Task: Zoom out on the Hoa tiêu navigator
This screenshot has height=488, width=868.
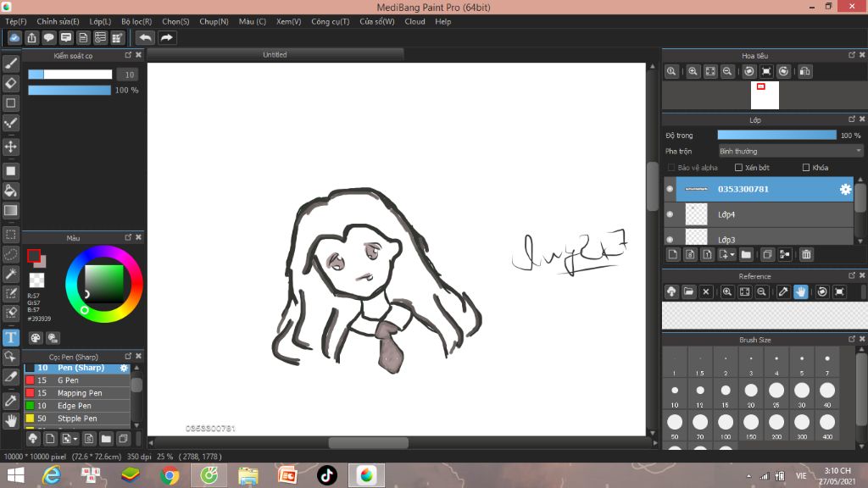Action: (727, 71)
